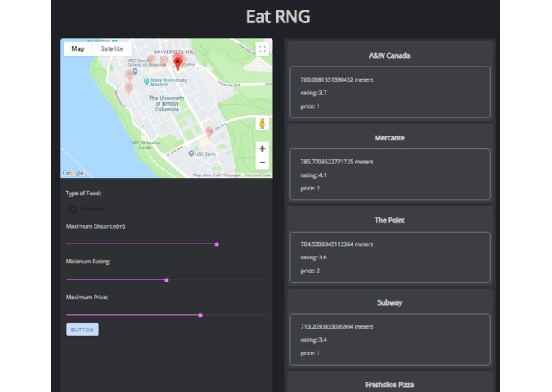Select the A&W Canada restaurant card
Image resolution: width=552 pixels, height=392 pixels.
tap(390, 81)
